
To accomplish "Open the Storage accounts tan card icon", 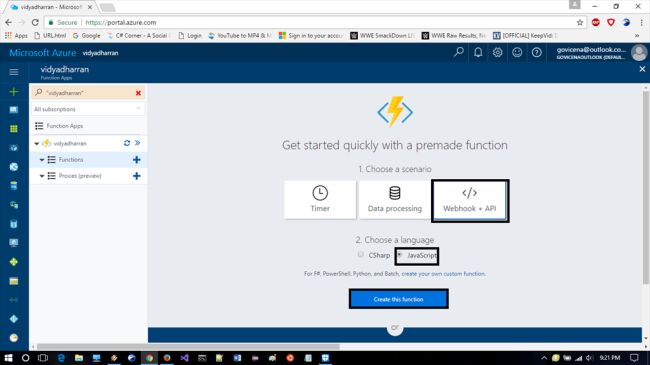I will (14, 281).
